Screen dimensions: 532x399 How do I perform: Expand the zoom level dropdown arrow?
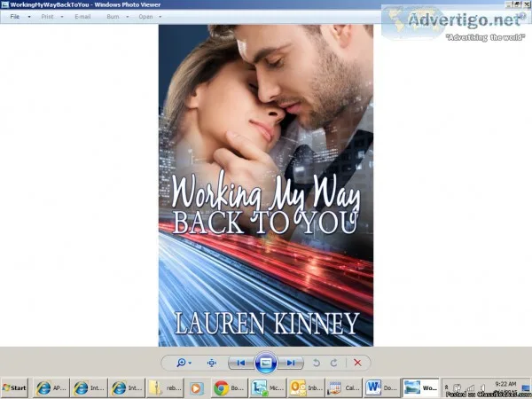[x=190, y=363]
